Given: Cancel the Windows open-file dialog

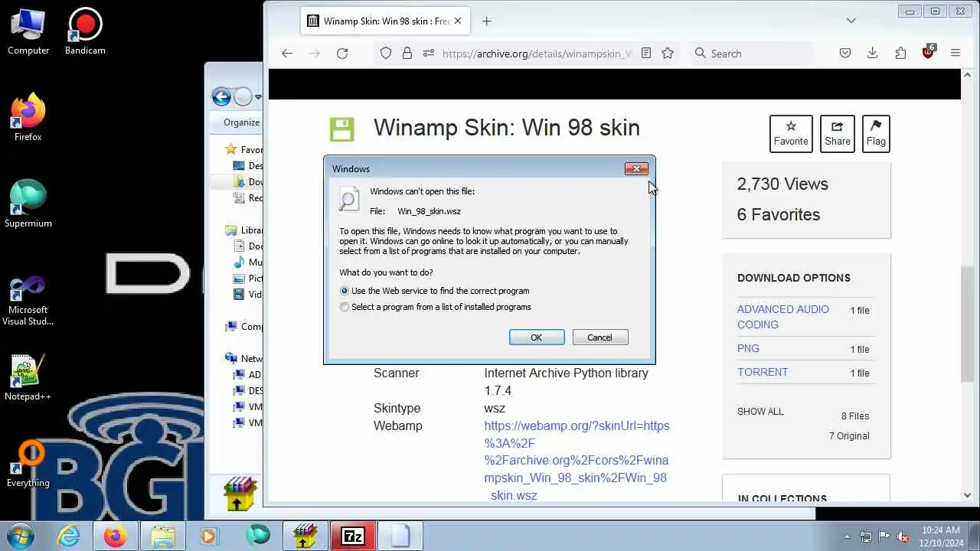Looking at the screenshot, I should tap(599, 337).
